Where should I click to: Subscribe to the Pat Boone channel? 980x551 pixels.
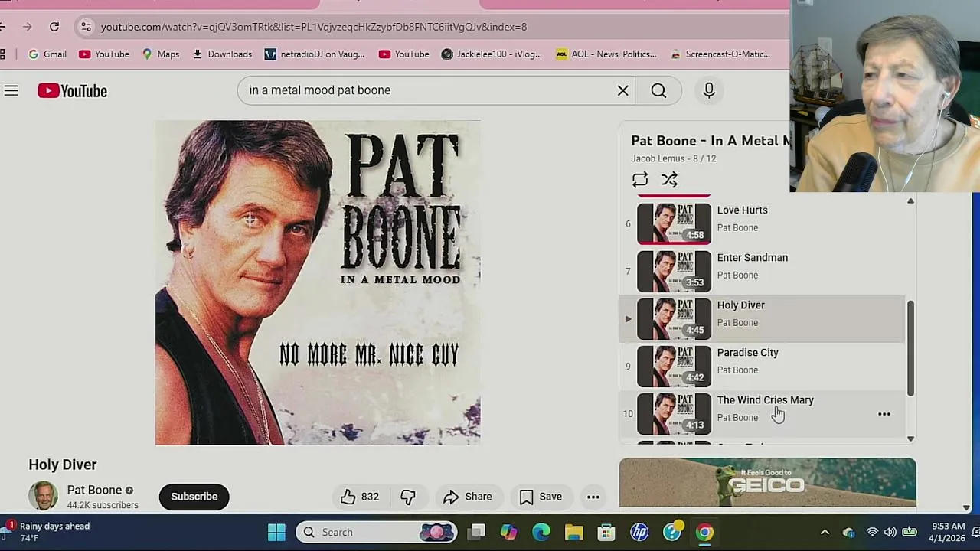(x=194, y=497)
